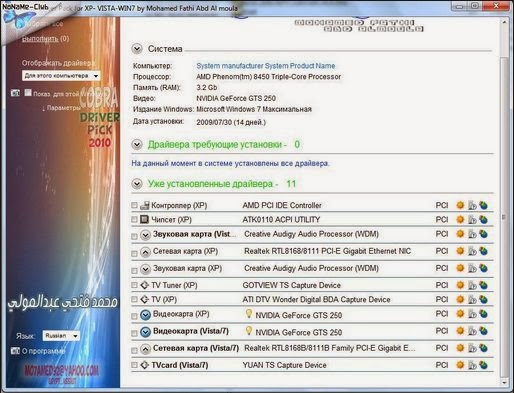Click gray document icon in Контроллер (XP) row
Image resolution: width=514 pixels, height=393 pixels.
point(472,205)
